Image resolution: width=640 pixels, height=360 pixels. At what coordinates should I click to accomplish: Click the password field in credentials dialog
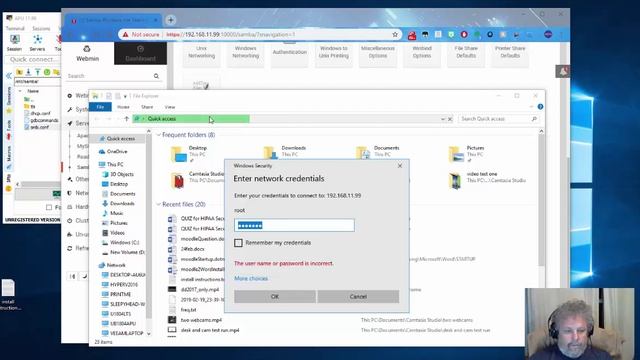point(294,225)
